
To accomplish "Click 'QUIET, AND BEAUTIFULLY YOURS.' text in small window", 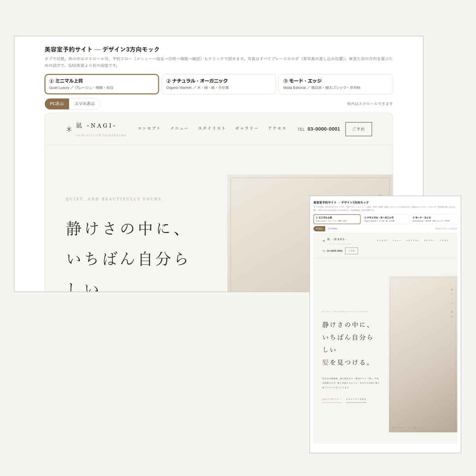I will [x=345, y=312].
